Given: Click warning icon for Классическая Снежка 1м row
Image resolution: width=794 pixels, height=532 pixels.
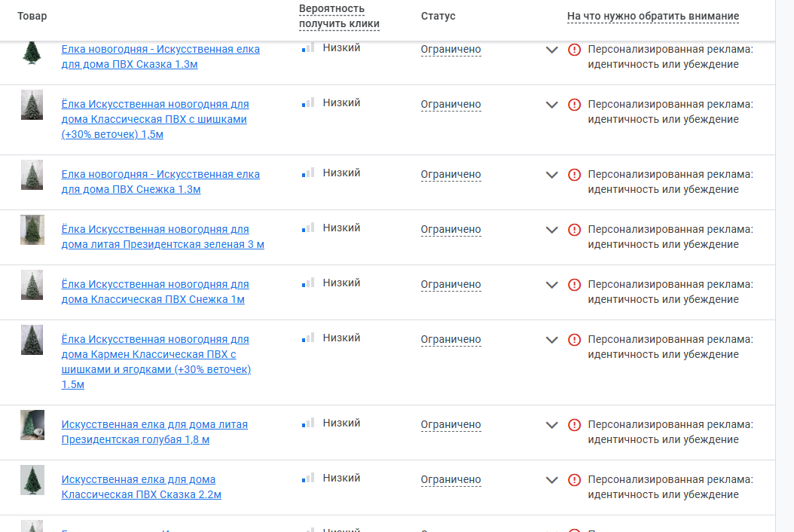Looking at the screenshot, I should click(x=574, y=285).
